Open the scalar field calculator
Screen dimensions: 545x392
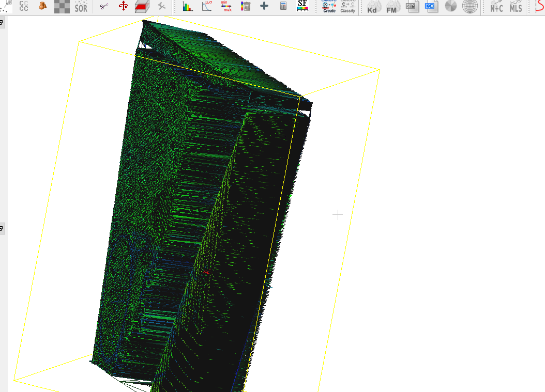point(283,6)
